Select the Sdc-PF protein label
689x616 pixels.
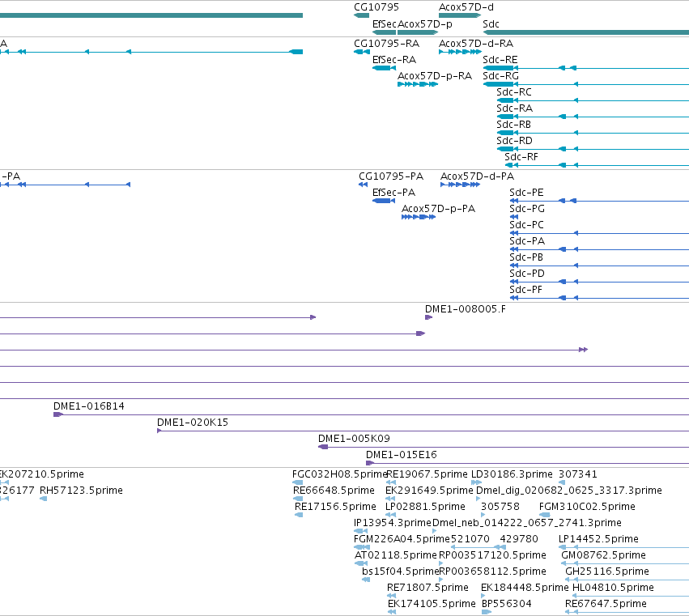pyautogui.click(x=525, y=290)
